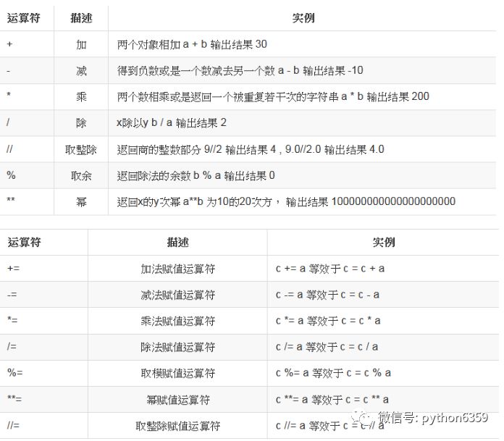This screenshot has width=504, height=441.
Task: Click 'c *= a 等效于 c = c * a'
Action: tap(328, 321)
